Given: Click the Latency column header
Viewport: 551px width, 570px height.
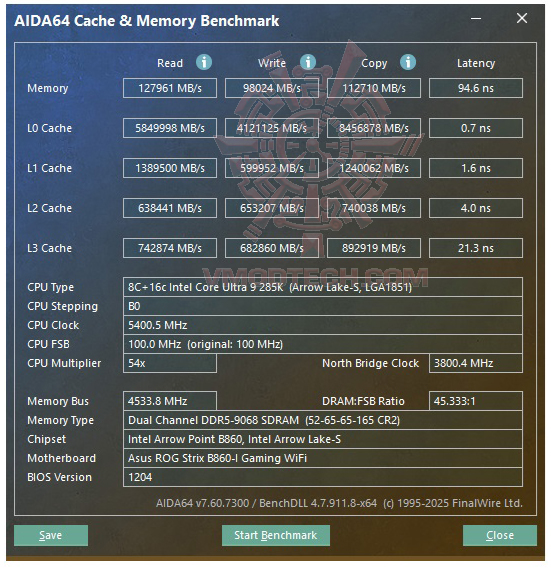Looking at the screenshot, I should coord(476,63).
